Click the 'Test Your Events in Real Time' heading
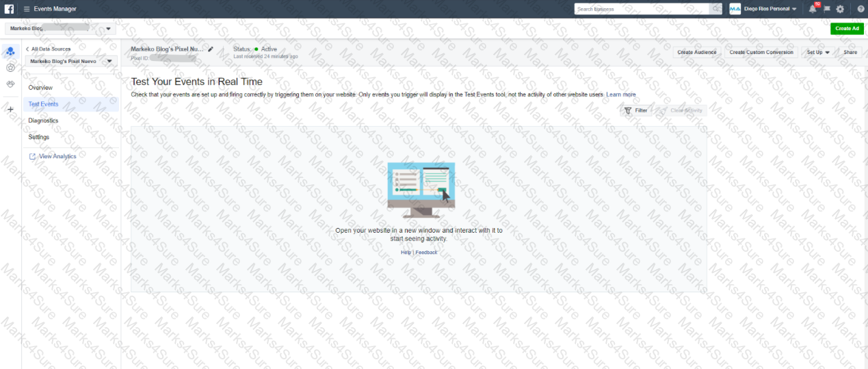The width and height of the screenshot is (868, 369). (x=197, y=81)
